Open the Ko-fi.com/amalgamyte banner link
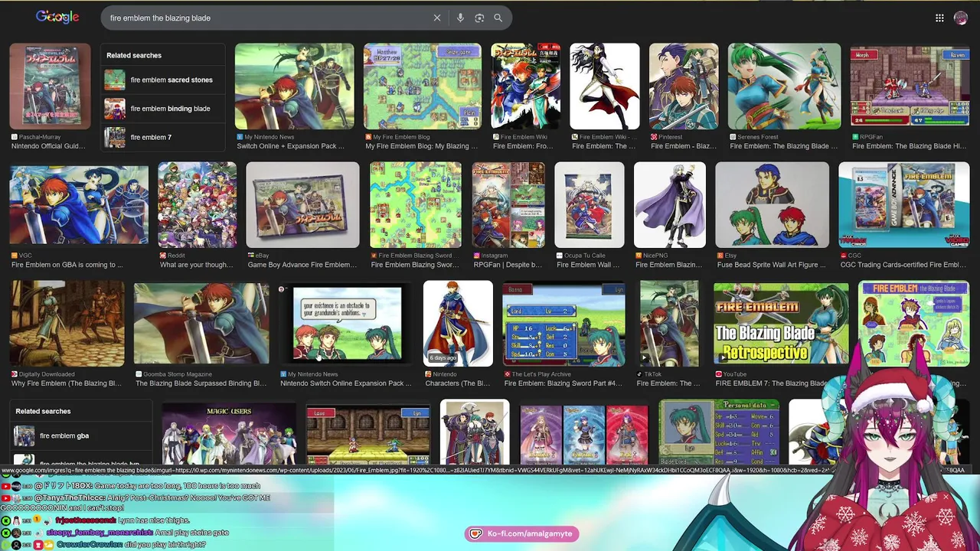This screenshot has width=980, height=551. coord(521,533)
